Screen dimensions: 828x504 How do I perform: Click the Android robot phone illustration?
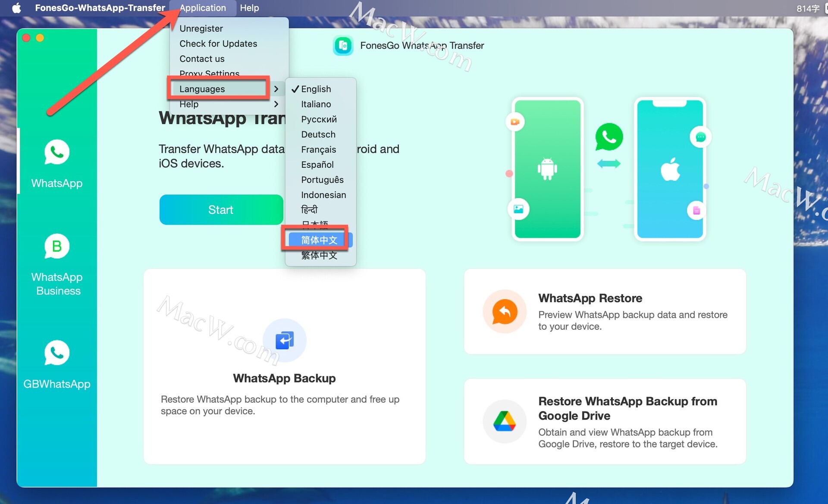click(547, 169)
